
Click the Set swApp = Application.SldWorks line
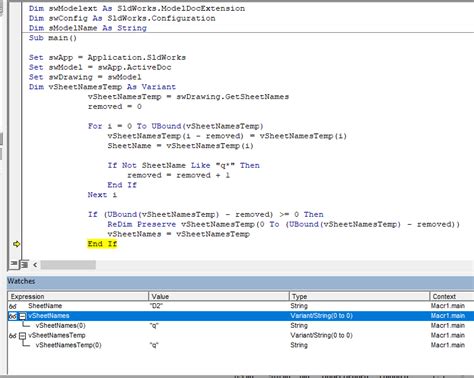(107, 57)
